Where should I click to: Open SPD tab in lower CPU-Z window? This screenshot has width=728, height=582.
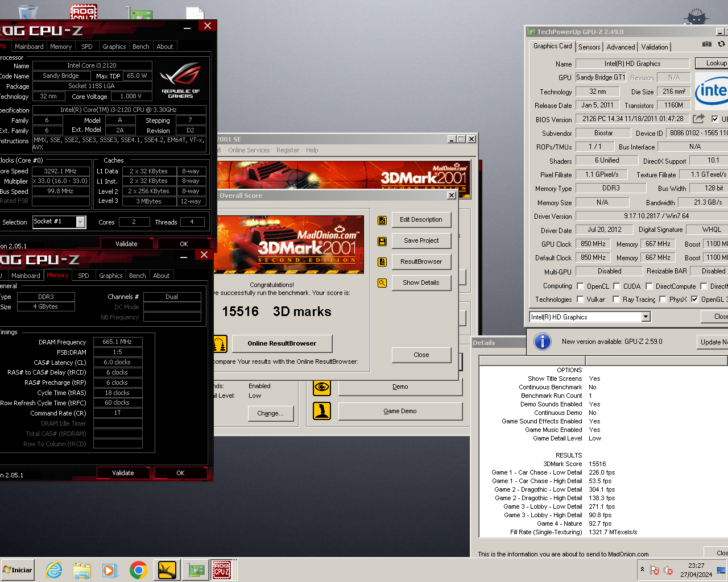pyautogui.click(x=84, y=276)
